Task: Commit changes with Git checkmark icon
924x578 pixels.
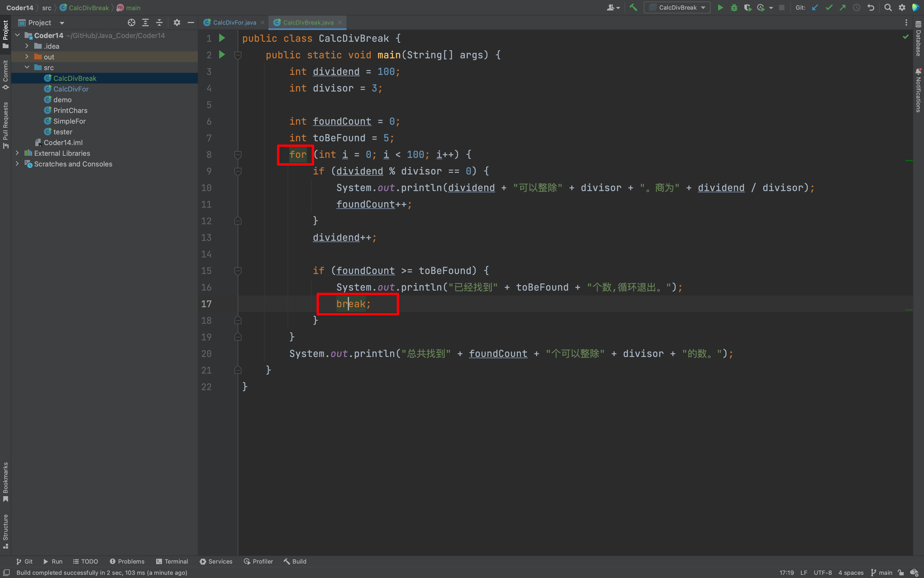Action: [x=829, y=8]
